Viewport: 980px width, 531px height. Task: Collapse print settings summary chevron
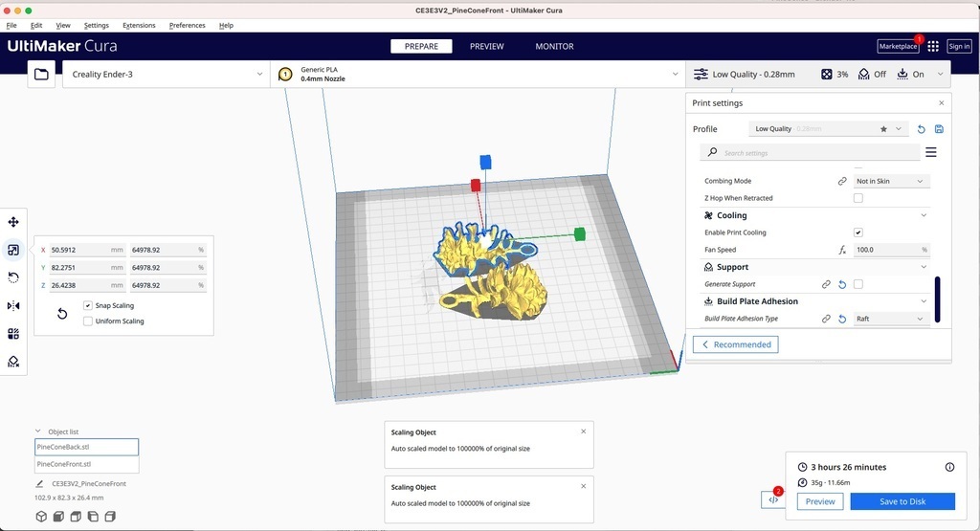click(940, 75)
